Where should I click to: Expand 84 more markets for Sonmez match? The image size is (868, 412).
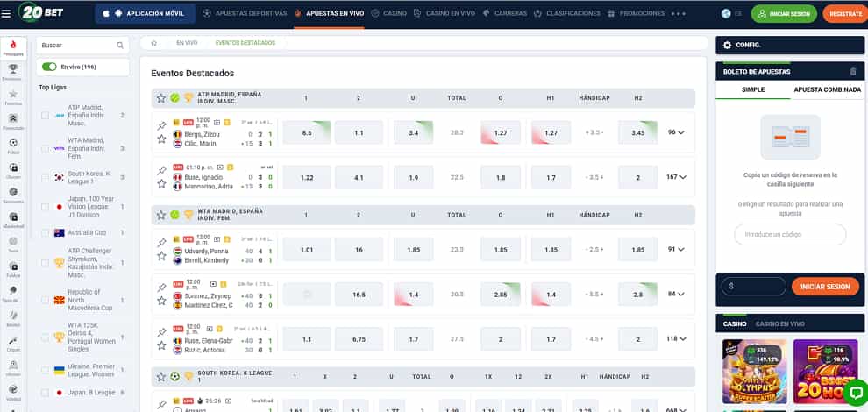point(676,294)
